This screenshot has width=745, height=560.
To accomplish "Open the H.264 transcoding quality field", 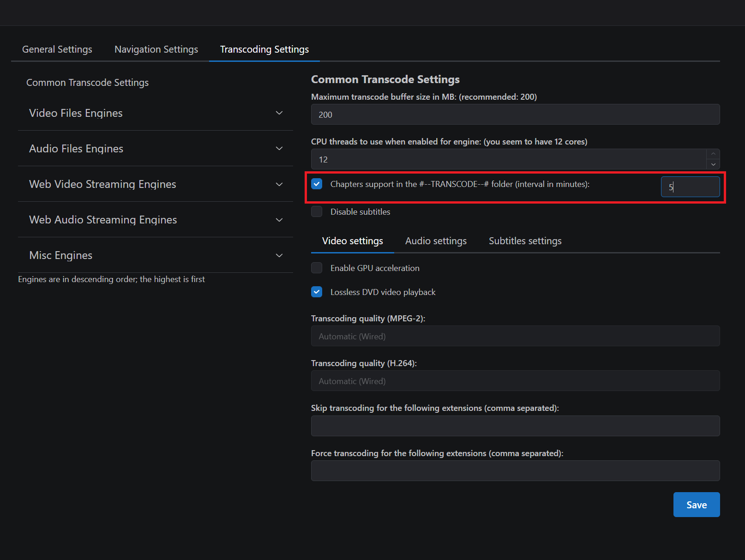I will coord(515,381).
